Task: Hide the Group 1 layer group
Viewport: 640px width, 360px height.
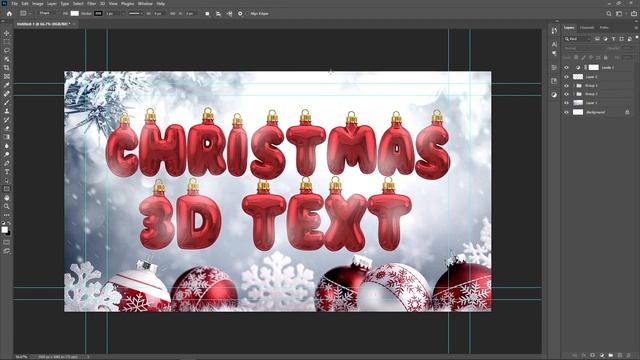Action: [566, 86]
